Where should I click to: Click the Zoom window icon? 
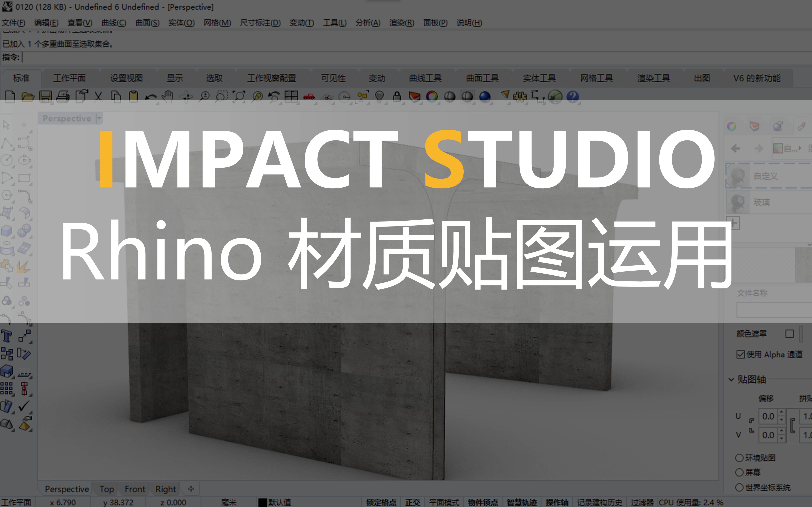[221, 96]
